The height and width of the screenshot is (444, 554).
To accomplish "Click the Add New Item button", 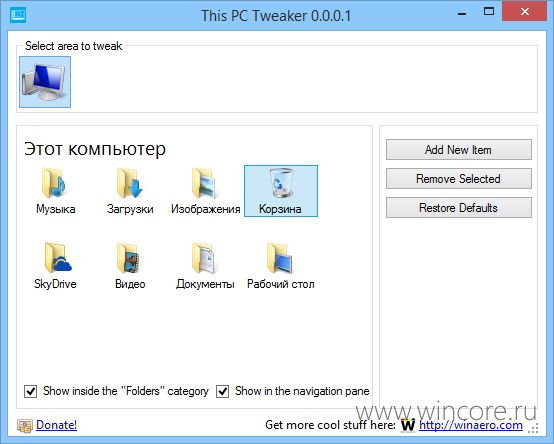I will (459, 149).
